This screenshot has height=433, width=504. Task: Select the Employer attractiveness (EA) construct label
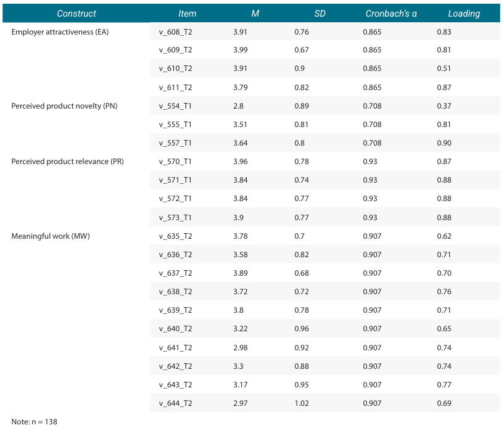[x=60, y=32]
